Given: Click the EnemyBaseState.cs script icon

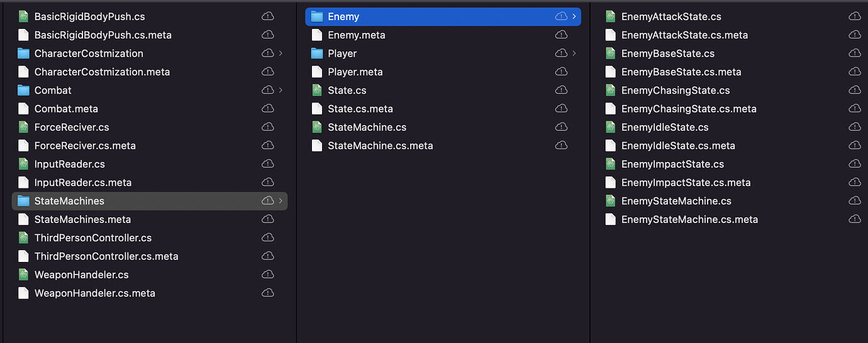Looking at the screenshot, I should [x=610, y=53].
